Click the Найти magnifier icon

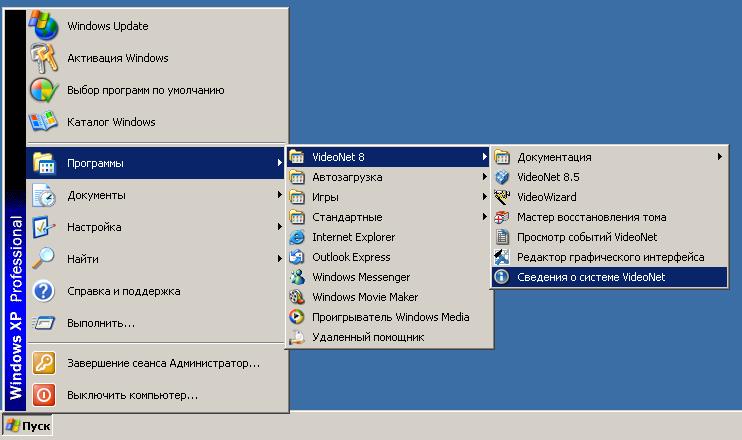click(44, 259)
